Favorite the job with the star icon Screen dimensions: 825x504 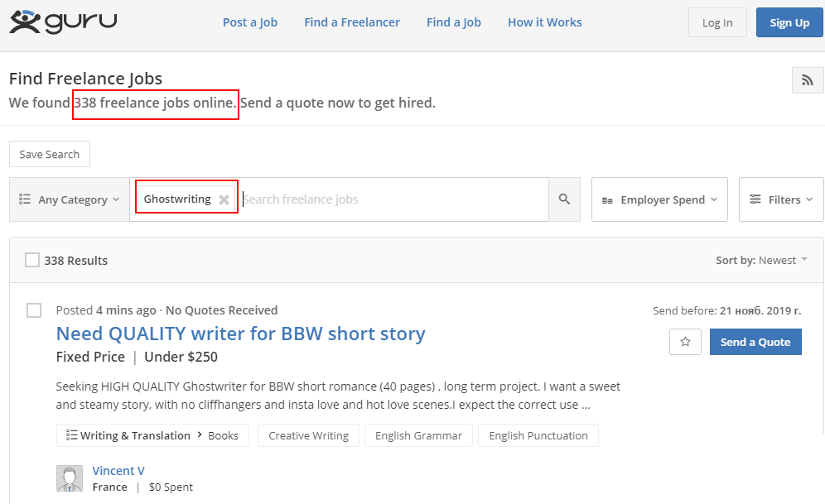[x=685, y=342]
